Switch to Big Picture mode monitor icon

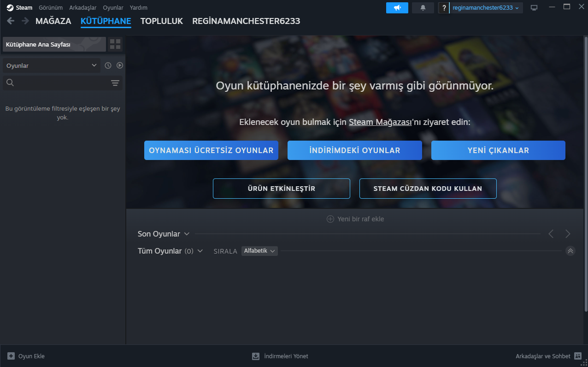[534, 8]
